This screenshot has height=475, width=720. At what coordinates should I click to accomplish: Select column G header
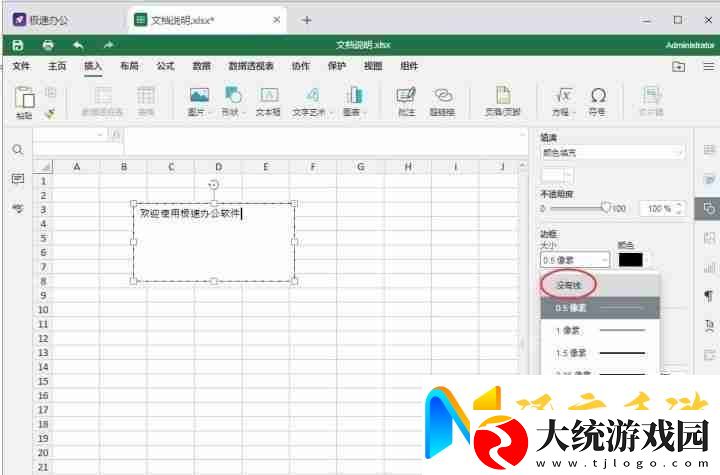[x=360, y=166]
